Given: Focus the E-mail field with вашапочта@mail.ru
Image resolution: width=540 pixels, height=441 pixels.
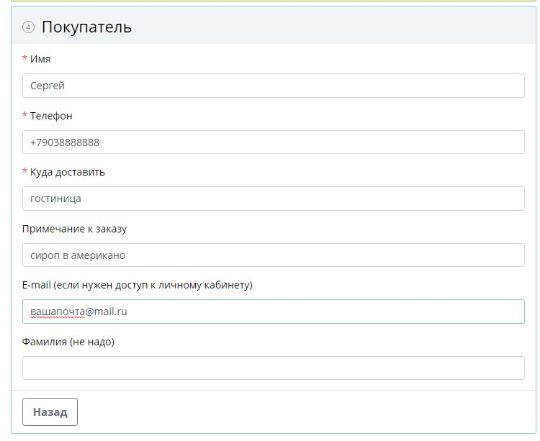Looking at the screenshot, I should (x=273, y=312).
